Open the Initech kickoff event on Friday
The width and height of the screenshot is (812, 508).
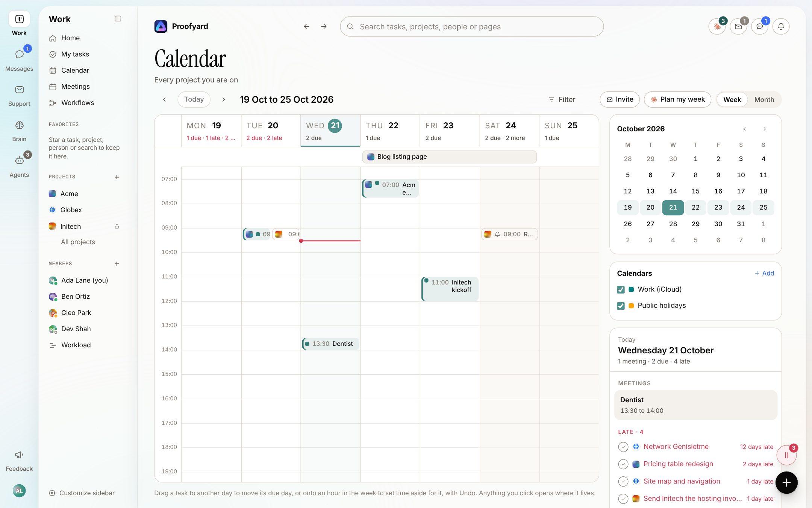(x=450, y=289)
